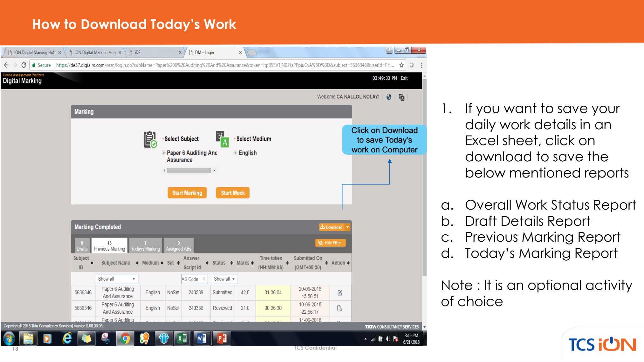The width and height of the screenshot is (644, 362).
Task: Click edit icon for script 240339
Action: tap(340, 292)
